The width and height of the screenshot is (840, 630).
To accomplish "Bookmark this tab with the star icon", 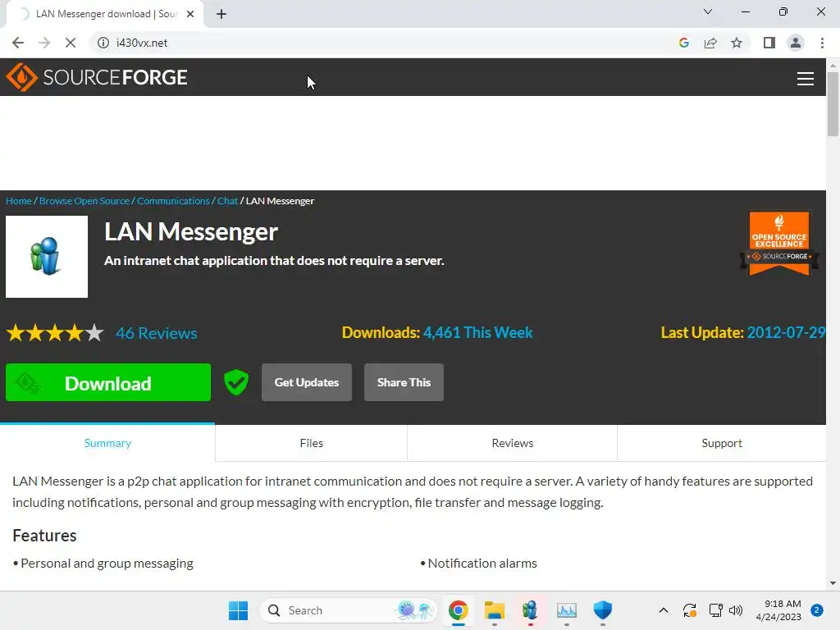I will [737, 43].
